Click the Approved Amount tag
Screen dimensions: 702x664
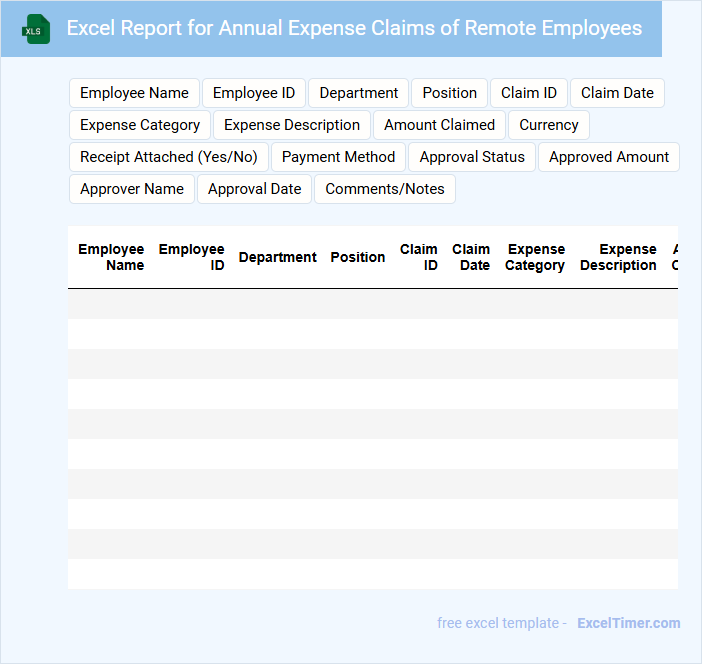609,157
